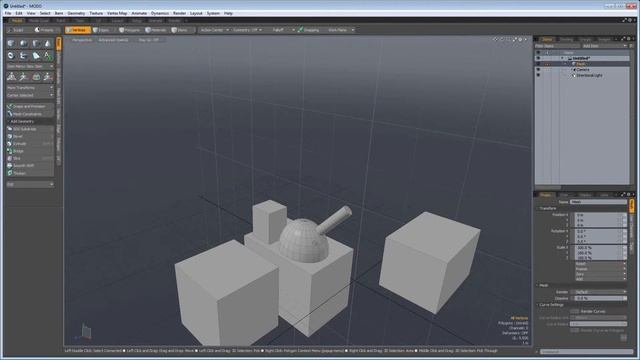Click the Extrude tool
Image resolution: width=640 pixels, height=360 pixels.
pos(30,144)
